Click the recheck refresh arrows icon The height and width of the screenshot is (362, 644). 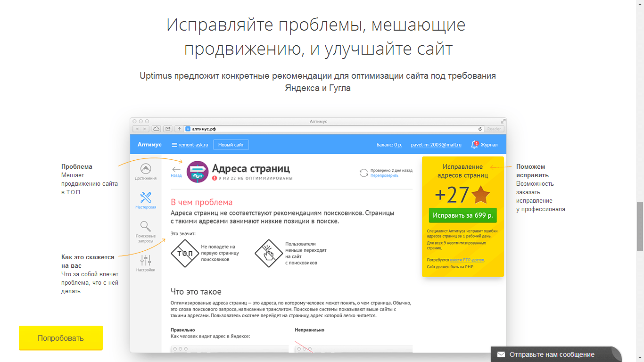363,173
